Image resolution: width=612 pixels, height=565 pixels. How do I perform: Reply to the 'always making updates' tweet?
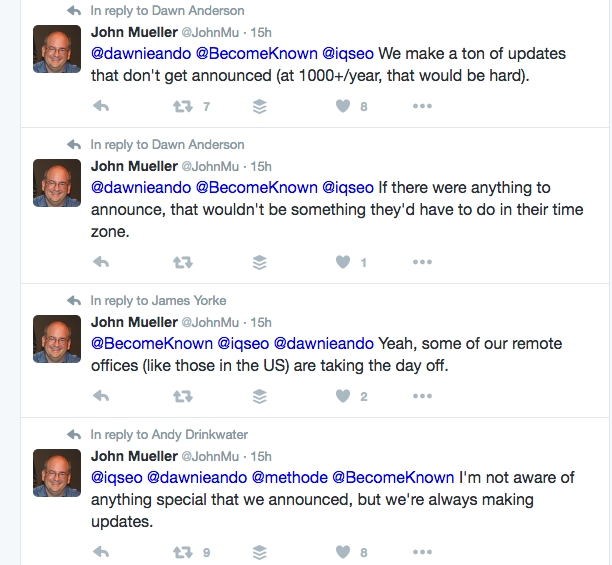101,552
